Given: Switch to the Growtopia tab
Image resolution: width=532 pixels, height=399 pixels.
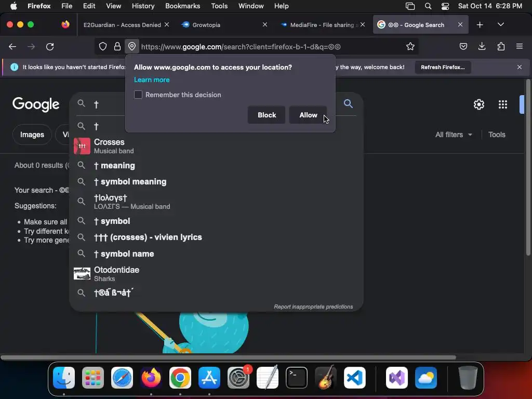Looking at the screenshot, I should tap(224, 25).
